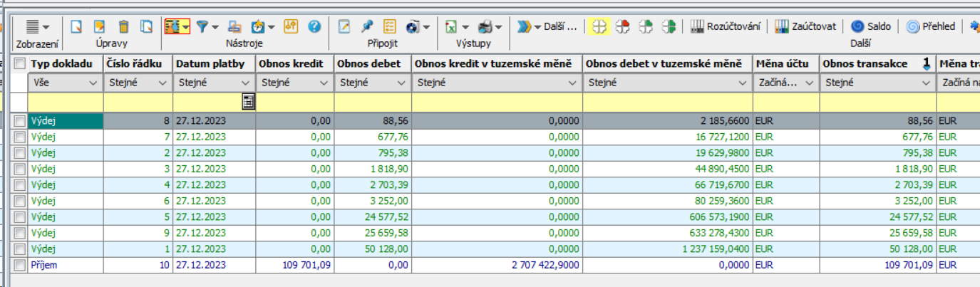Click the calendar picker in Datum platby filter
The width and height of the screenshot is (980, 287).
(x=248, y=103)
